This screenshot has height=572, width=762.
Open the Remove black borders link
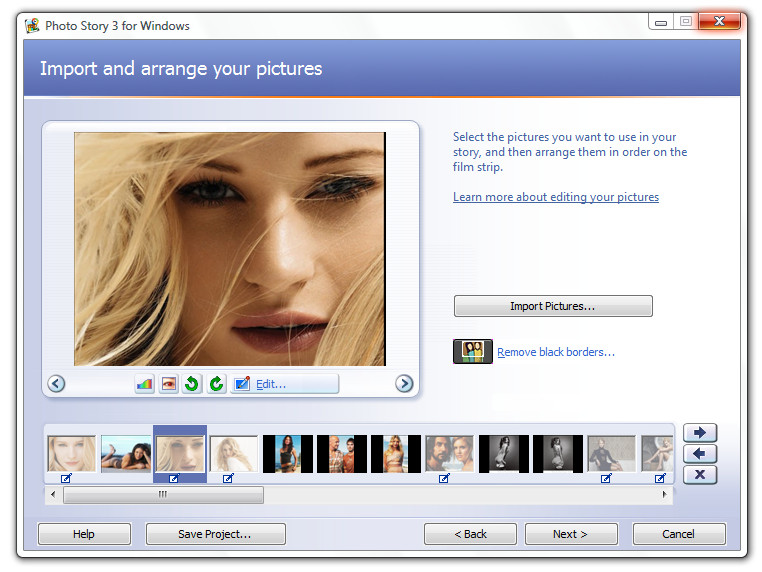pyautogui.click(x=556, y=352)
